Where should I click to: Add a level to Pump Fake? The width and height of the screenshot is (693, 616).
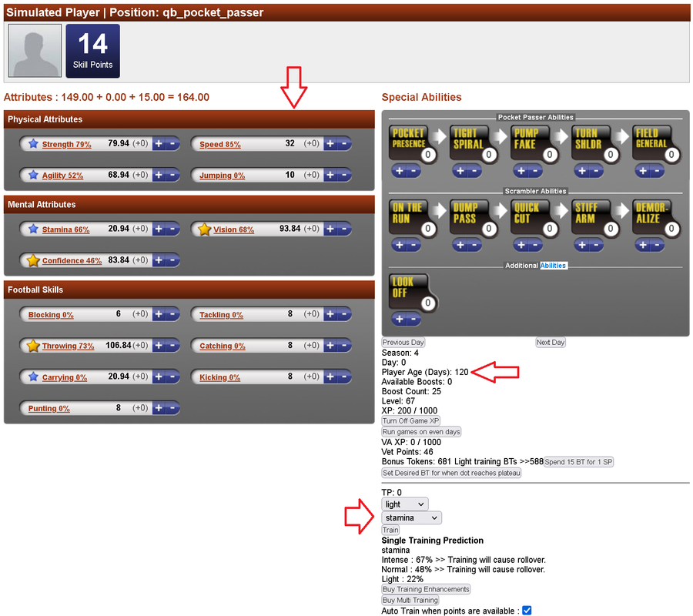(x=521, y=171)
